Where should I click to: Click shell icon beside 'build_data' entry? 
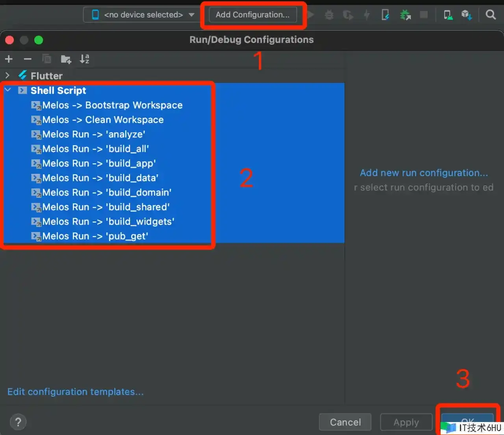[x=36, y=178]
